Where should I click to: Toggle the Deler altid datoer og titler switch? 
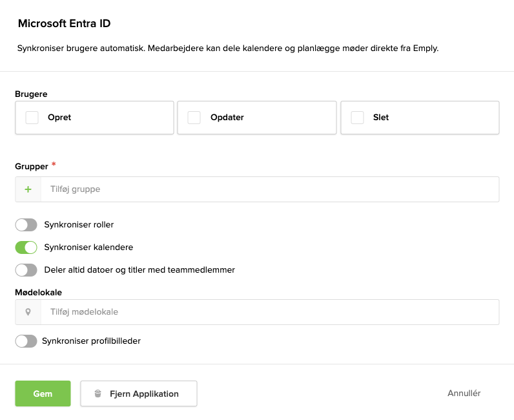[26, 270]
